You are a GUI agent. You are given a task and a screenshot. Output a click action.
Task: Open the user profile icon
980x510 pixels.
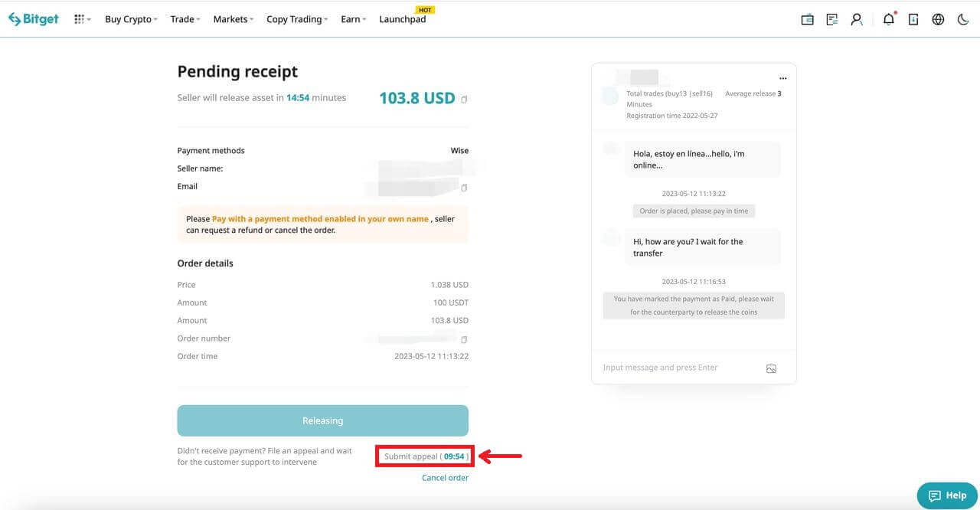coord(857,20)
